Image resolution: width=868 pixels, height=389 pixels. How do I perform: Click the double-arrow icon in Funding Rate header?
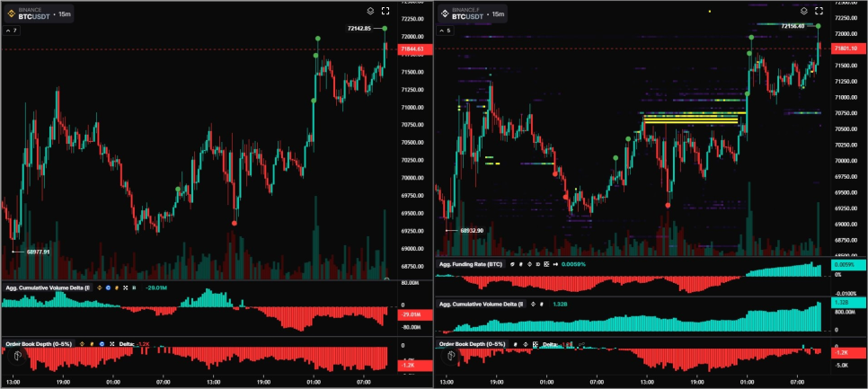point(555,264)
